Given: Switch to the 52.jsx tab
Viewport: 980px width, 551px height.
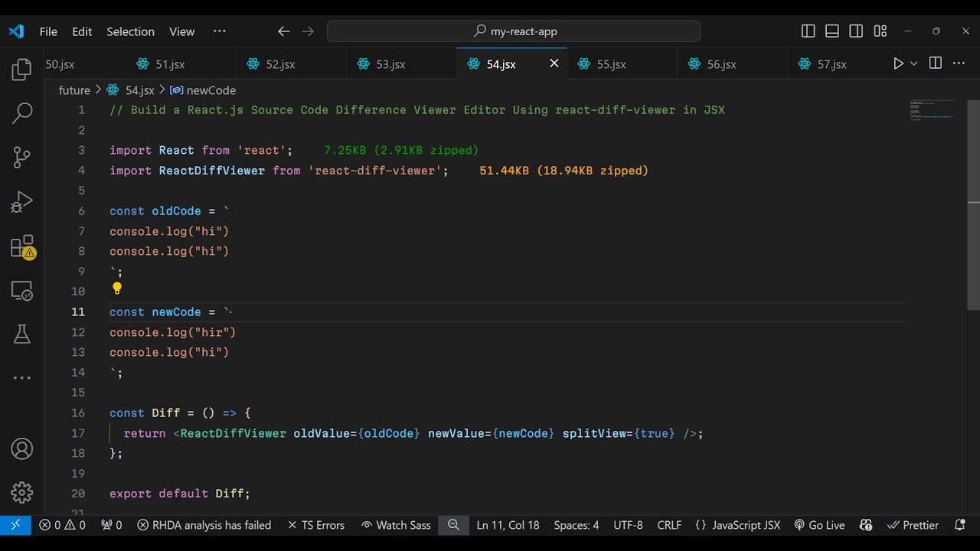Looking at the screenshot, I should [291, 64].
